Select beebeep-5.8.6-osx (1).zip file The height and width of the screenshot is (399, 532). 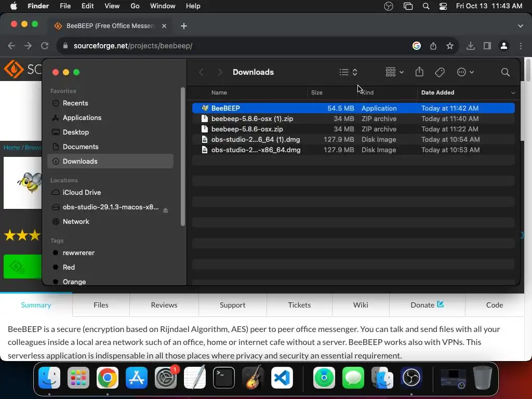353,119
